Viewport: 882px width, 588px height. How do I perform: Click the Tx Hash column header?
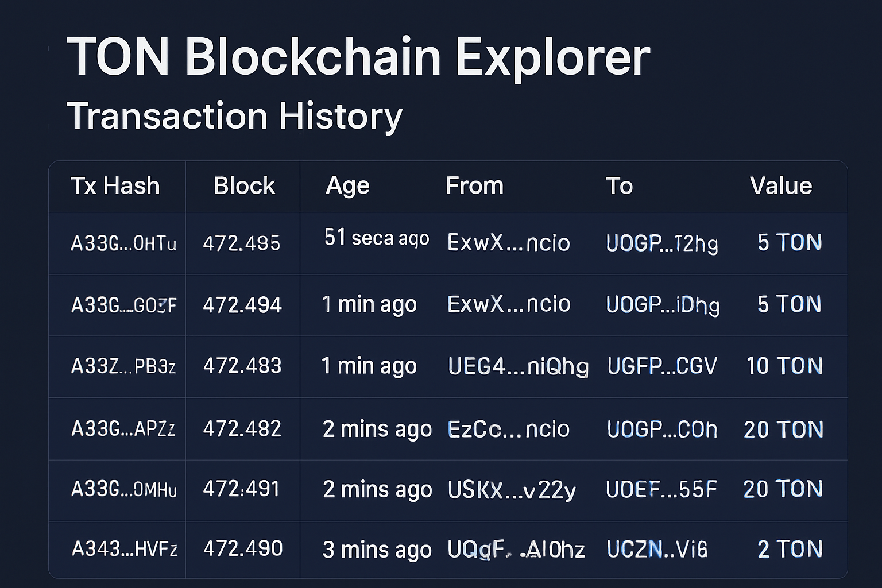point(115,186)
